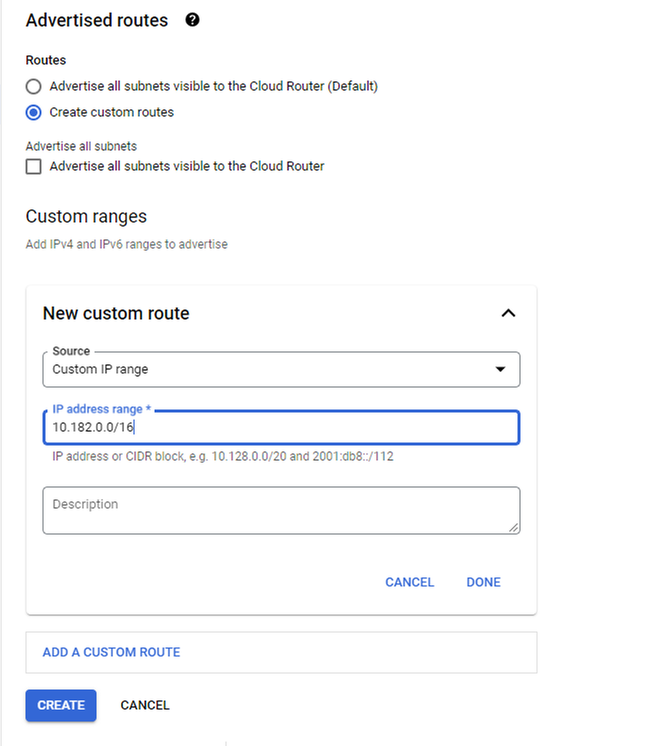Image resolution: width=658 pixels, height=746 pixels.
Task: Click the IP address range input field
Action: [280, 428]
